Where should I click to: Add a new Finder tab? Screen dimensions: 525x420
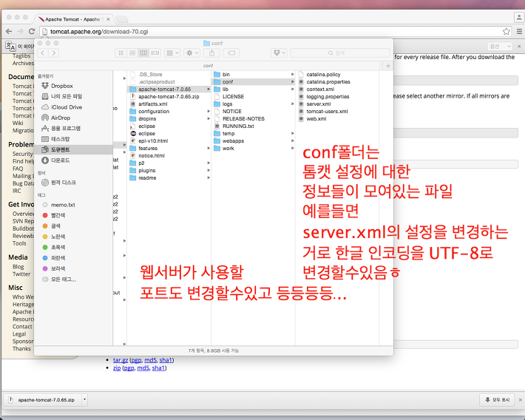tap(388, 66)
